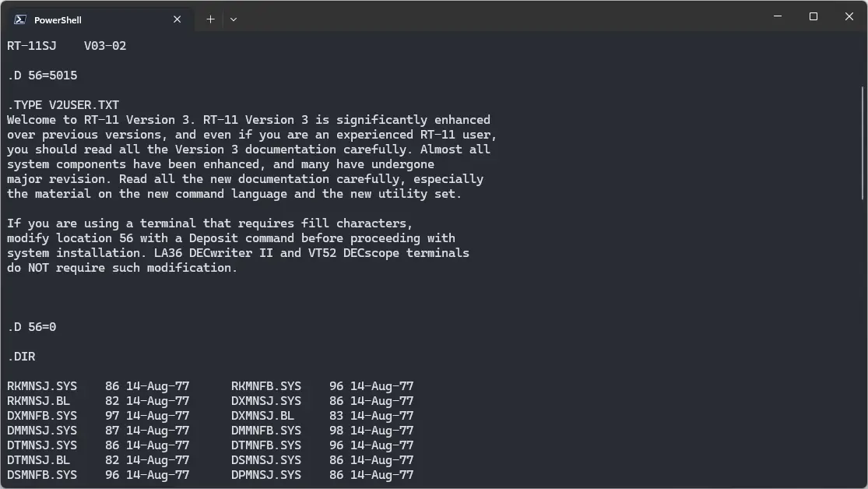This screenshot has width=868, height=489.
Task: Click the DXMNFB.SYS file entry
Action: point(42,416)
